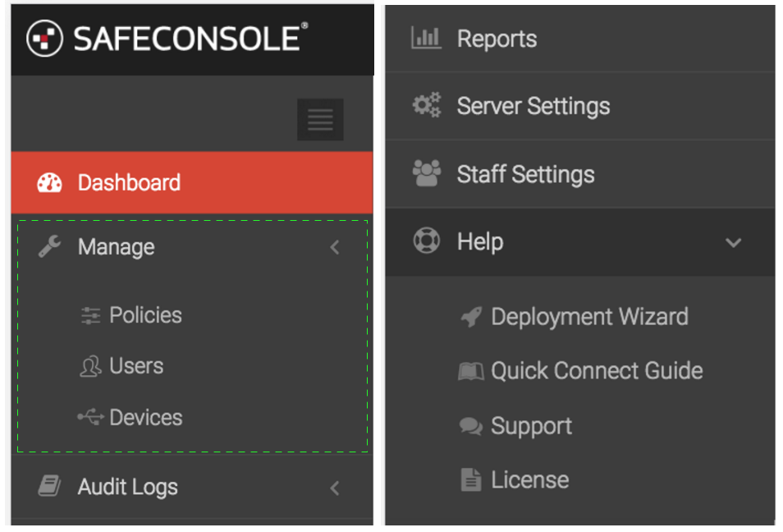Click the Devices USB icon
This screenshot has height=532, width=783.
[x=91, y=417]
